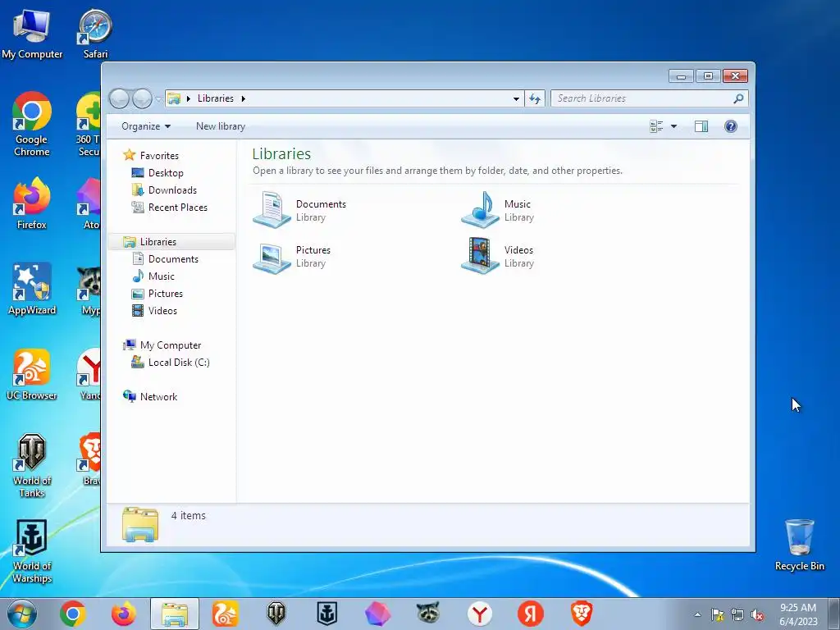Click the Action Center flag tray icon
Screen dimensions: 840x630
pyautogui.click(x=717, y=615)
